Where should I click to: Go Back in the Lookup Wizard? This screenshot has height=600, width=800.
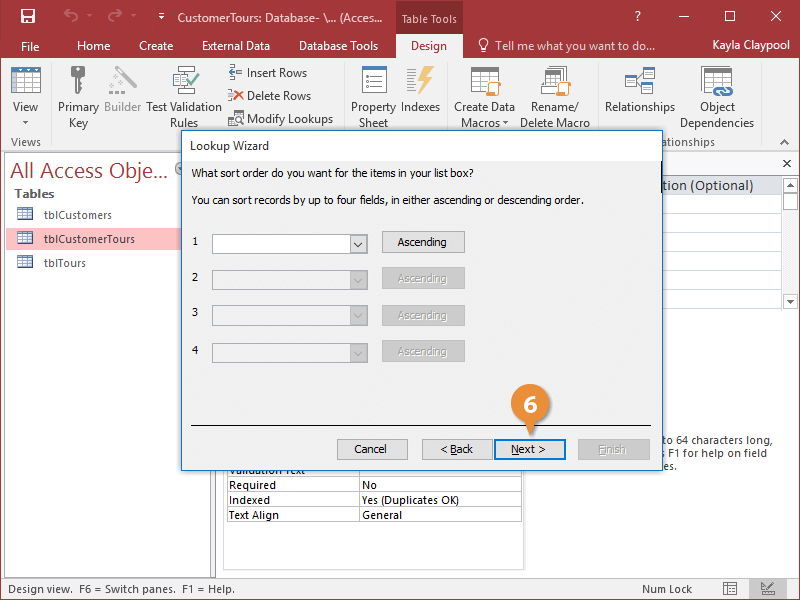click(457, 449)
